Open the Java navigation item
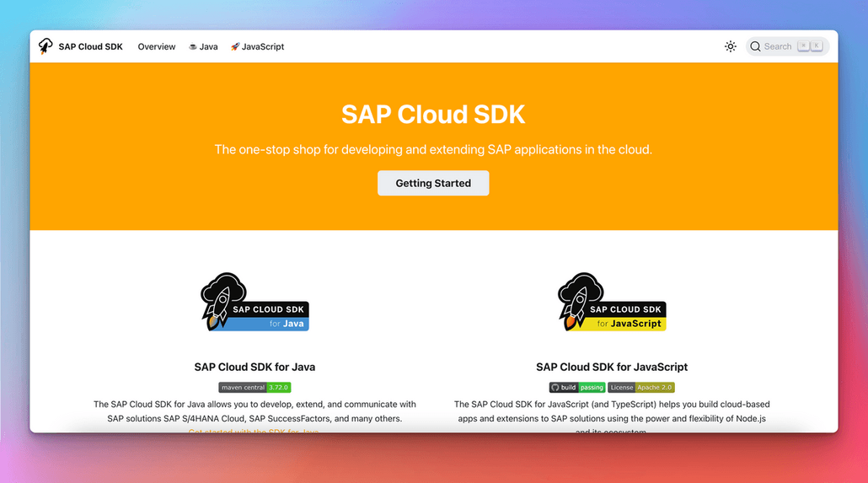 click(x=203, y=46)
